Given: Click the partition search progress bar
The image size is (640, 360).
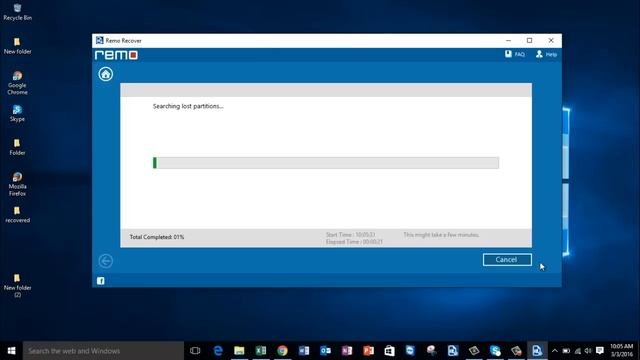Looking at the screenshot, I should (326, 163).
